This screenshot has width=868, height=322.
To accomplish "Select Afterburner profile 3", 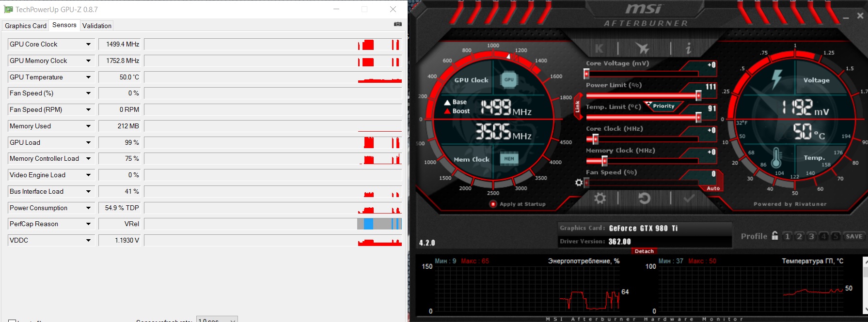I will click(811, 236).
